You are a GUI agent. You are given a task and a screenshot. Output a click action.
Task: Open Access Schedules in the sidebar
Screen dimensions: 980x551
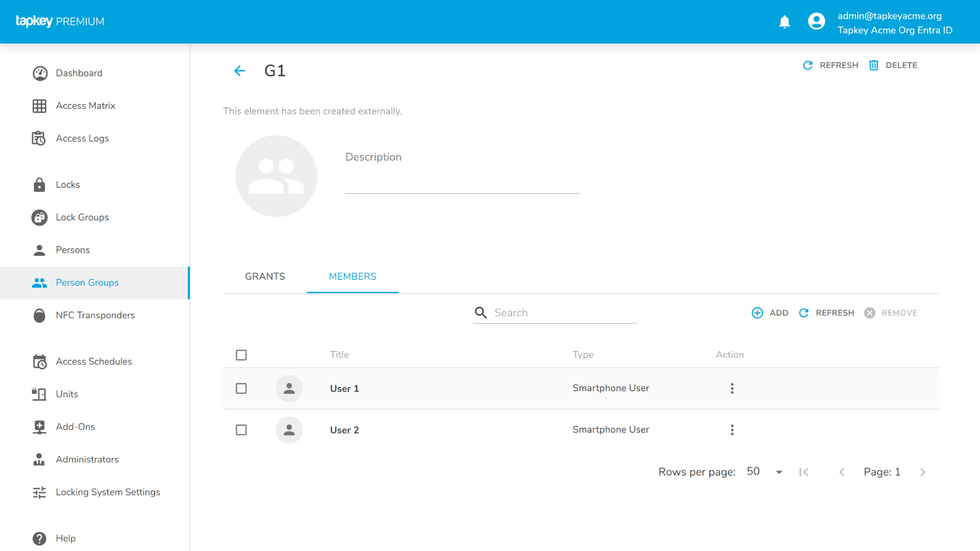point(93,362)
